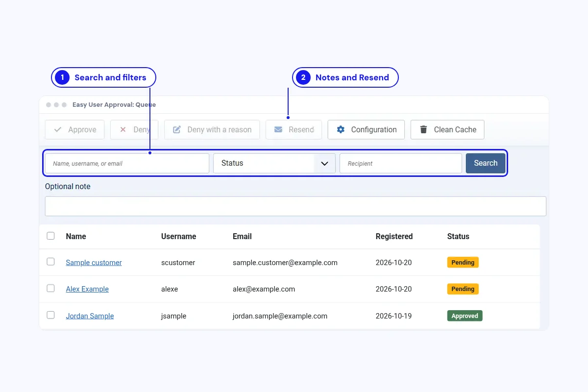Click the Easy User Approval: Queue title
The image size is (588, 392).
click(114, 105)
